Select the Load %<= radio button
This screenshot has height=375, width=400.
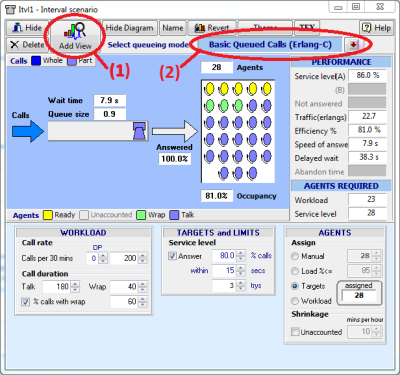(295, 271)
